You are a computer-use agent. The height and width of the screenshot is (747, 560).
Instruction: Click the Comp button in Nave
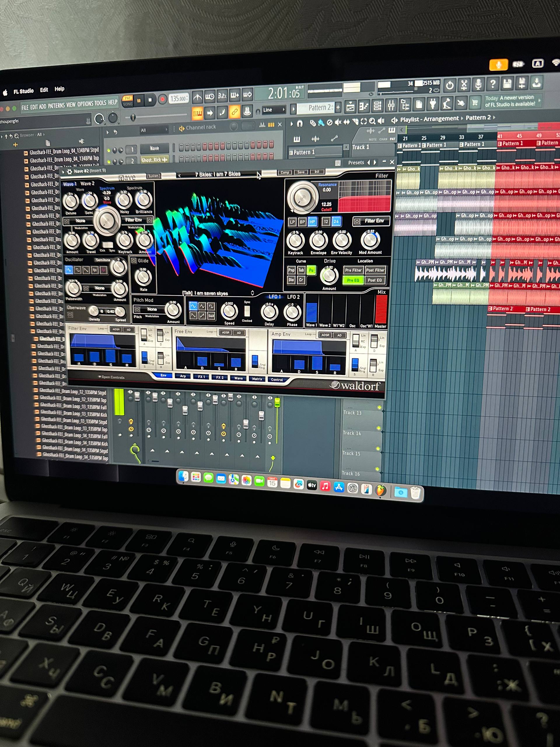[x=285, y=172]
